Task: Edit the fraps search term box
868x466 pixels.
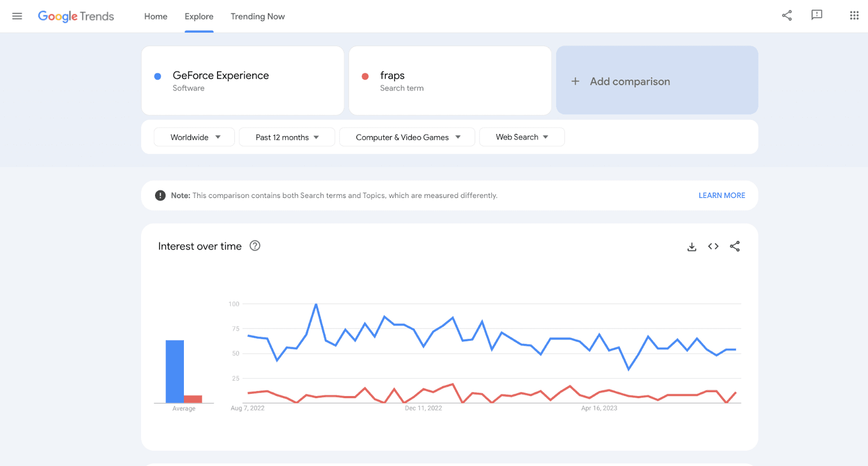Action: [450, 80]
